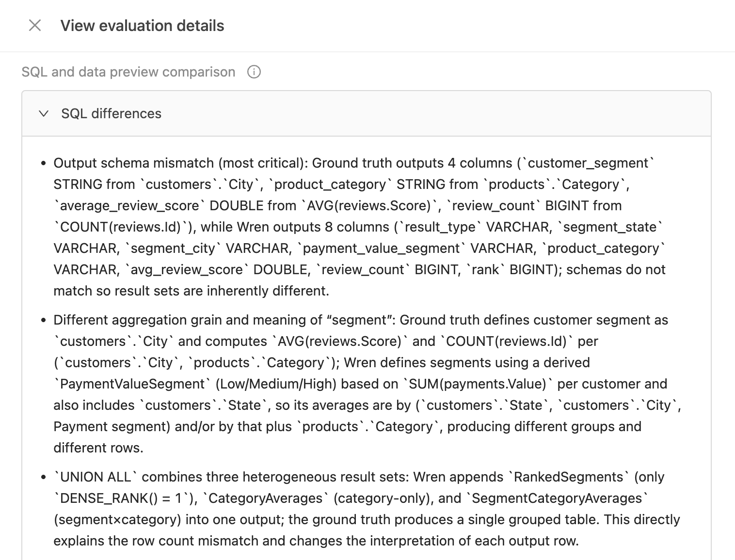The height and width of the screenshot is (560, 735).
Task: Click the RankedSegments code term
Action: point(568,477)
